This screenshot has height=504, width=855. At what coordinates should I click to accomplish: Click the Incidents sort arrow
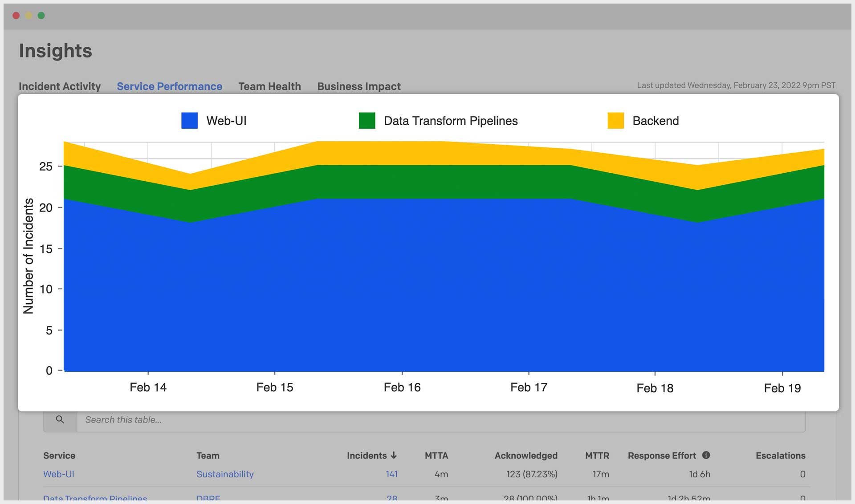click(394, 455)
